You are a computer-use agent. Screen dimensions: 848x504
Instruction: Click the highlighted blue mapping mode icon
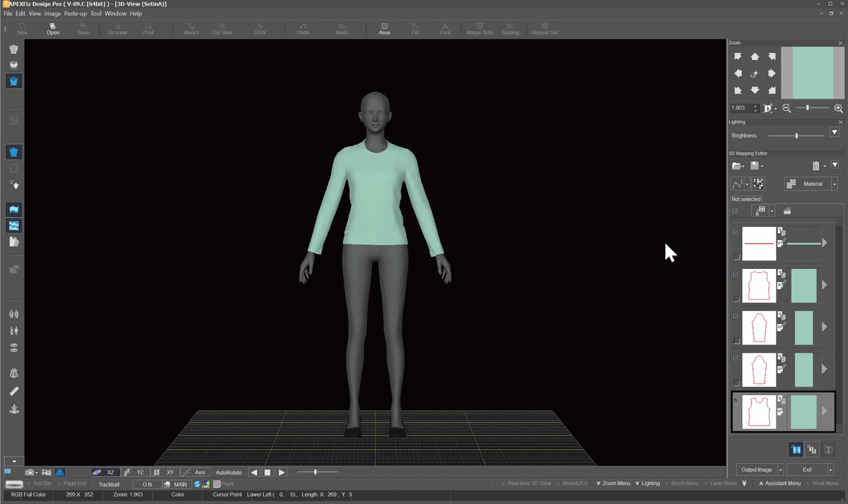[796, 449]
